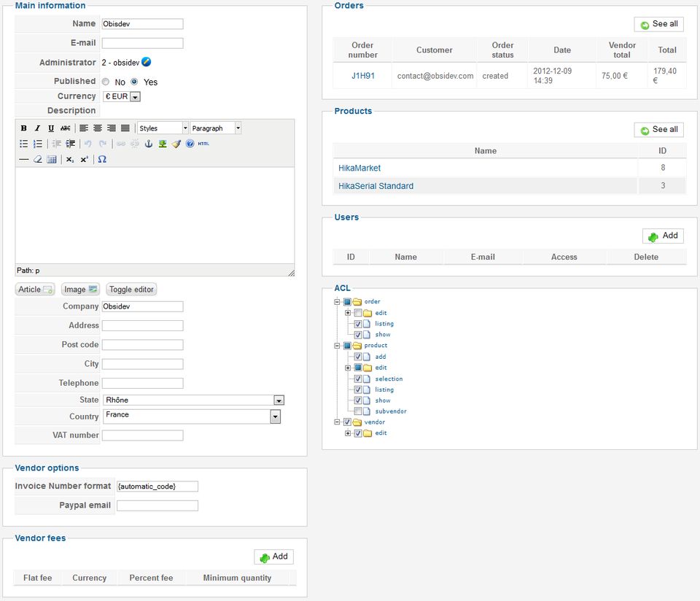Click the Article button below editor
The height and width of the screenshot is (601, 700).
[x=35, y=290]
